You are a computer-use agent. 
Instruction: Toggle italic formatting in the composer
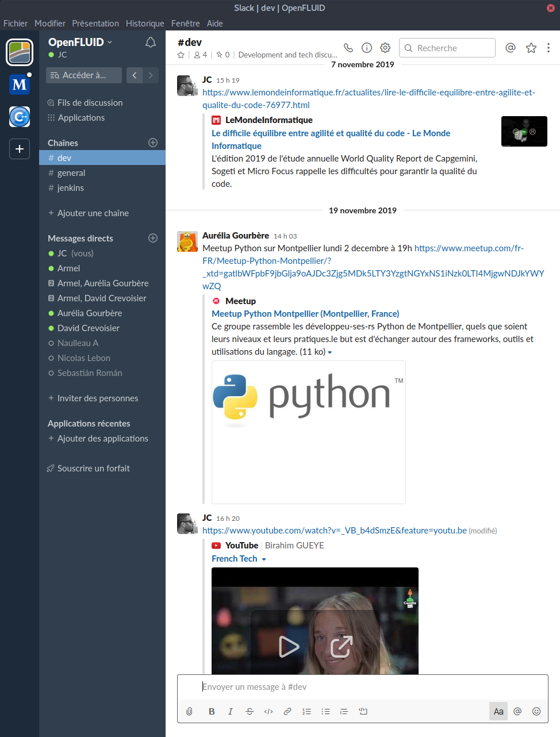(231, 711)
